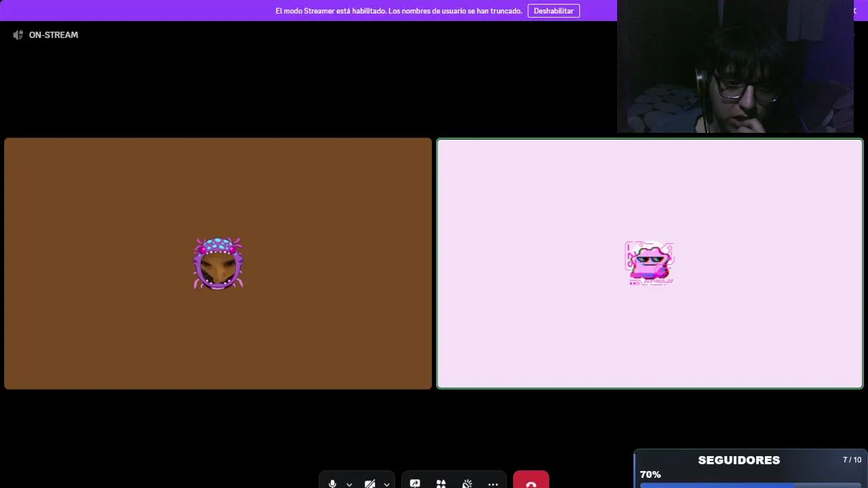Mute the microphone in the call bar

coord(332,483)
